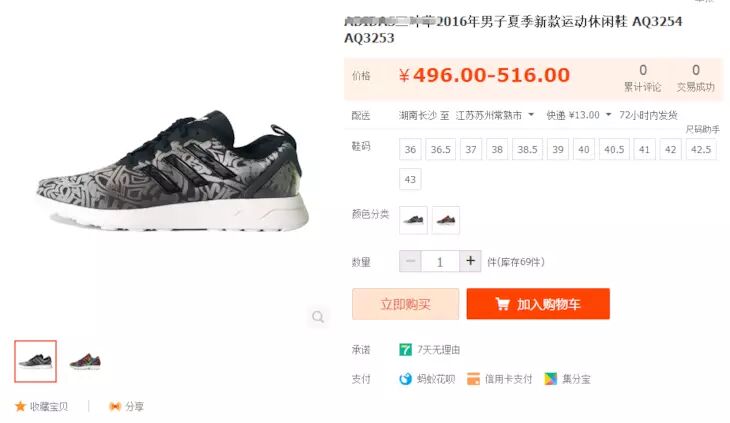This screenshot has height=423, width=730.
Task: Click the magnifier zoom icon on product image
Action: (318, 317)
